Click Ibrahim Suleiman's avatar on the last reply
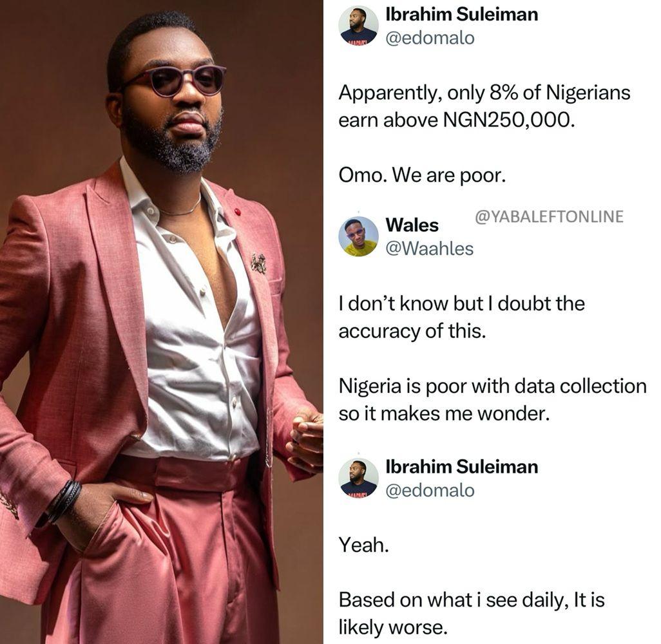The height and width of the screenshot is (644, 661). point(358,478)
